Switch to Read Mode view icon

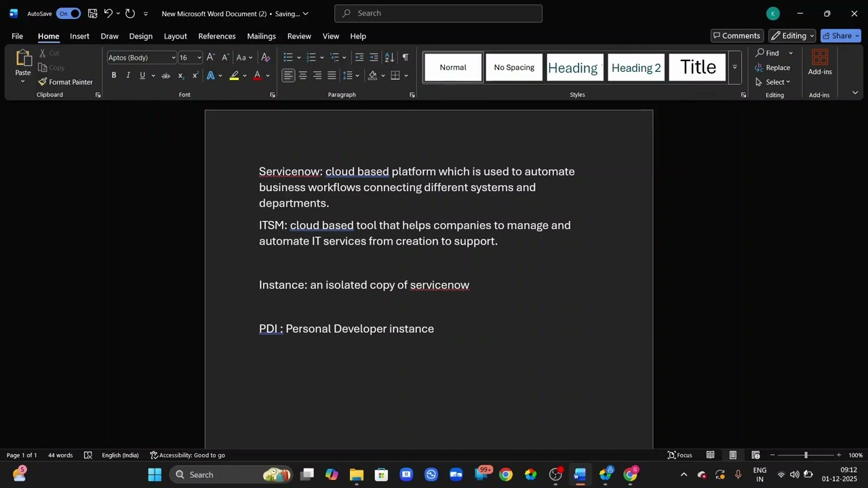710,455
